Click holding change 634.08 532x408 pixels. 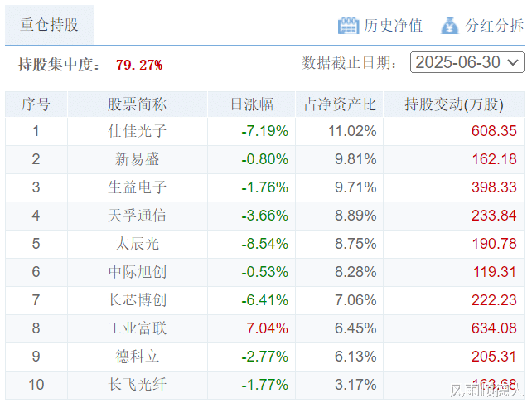pos(494,328)
